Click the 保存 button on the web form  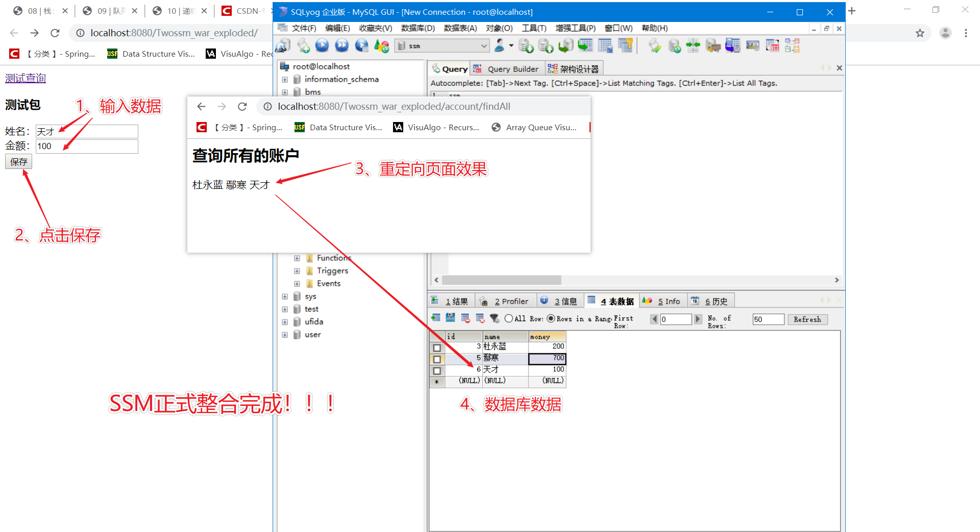click(x=19, y=162)
